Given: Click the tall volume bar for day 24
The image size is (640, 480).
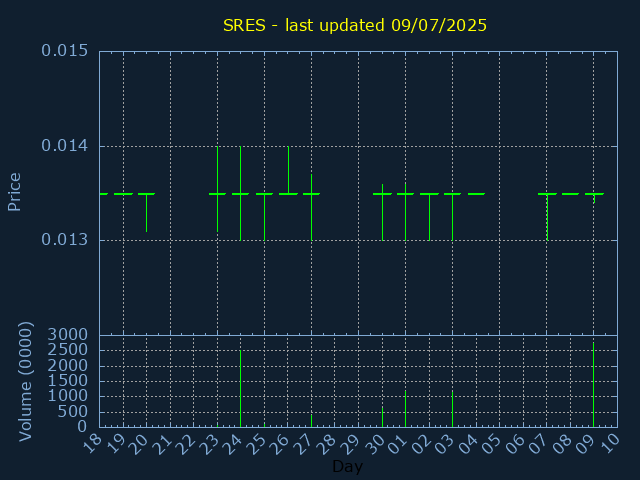Looking at the screenshot, I should point(240,389).
